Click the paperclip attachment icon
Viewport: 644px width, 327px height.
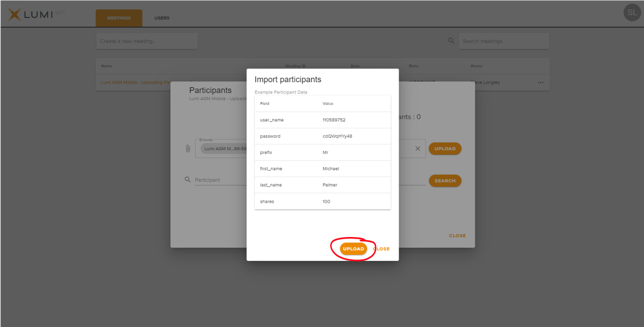(188, 149)
